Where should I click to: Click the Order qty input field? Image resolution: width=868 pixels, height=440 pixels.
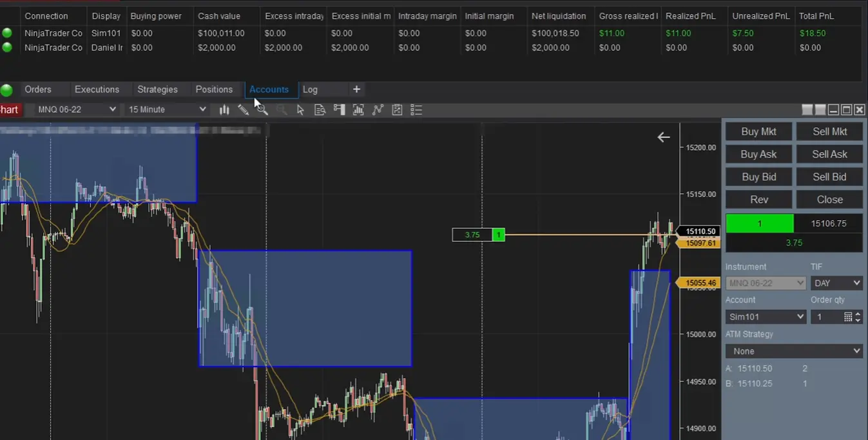(827, 317)
